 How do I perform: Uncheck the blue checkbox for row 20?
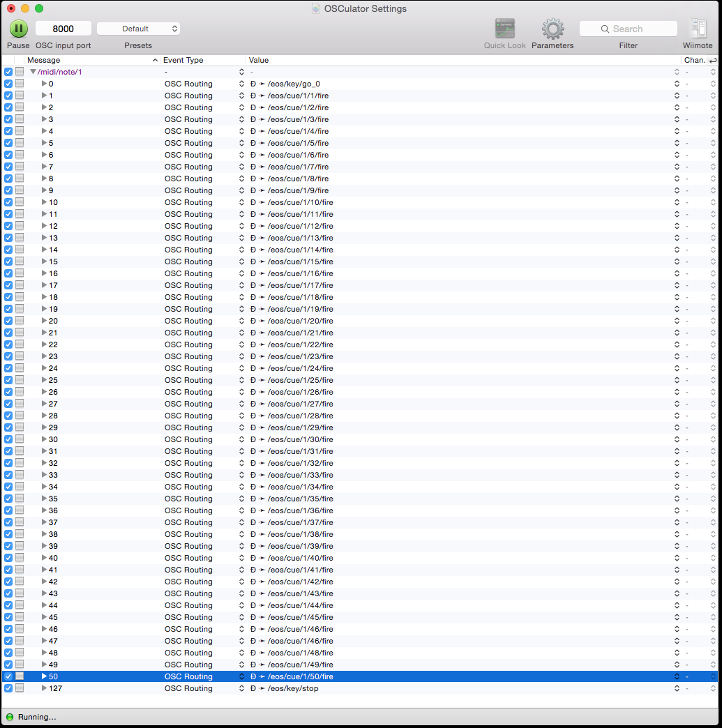(8, 321)
